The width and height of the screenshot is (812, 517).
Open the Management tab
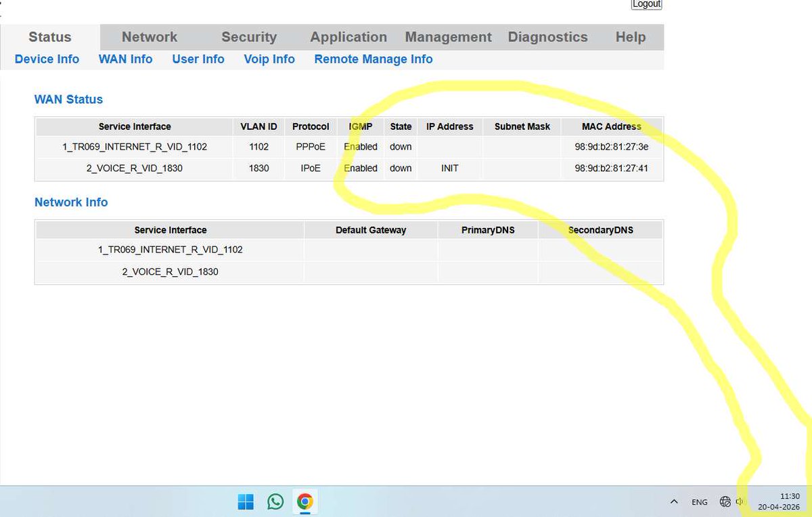[x=449, y=37]
